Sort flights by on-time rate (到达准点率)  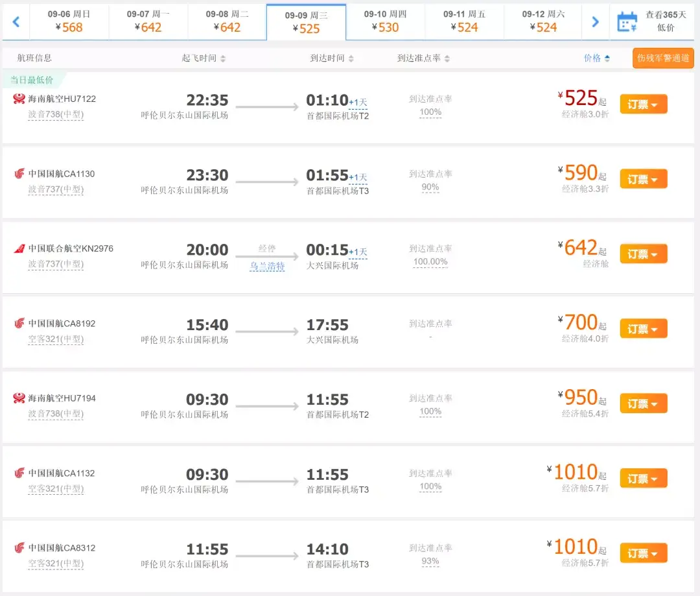point(423,58)
